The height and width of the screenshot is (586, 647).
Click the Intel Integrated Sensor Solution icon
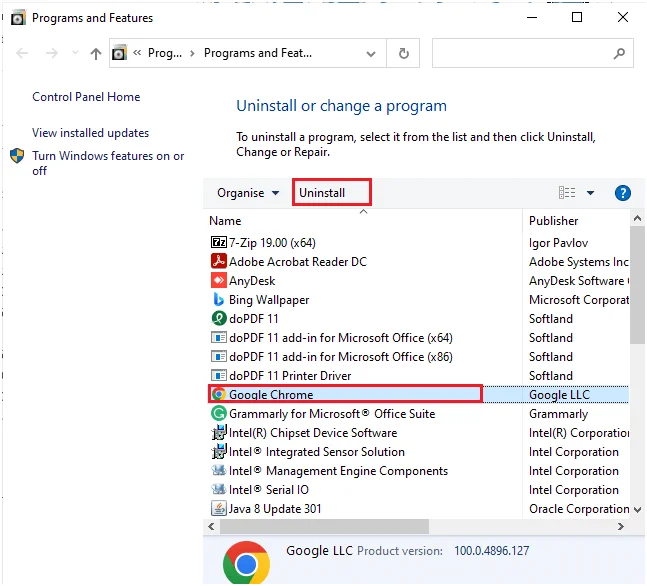click(x=219, y=451)
